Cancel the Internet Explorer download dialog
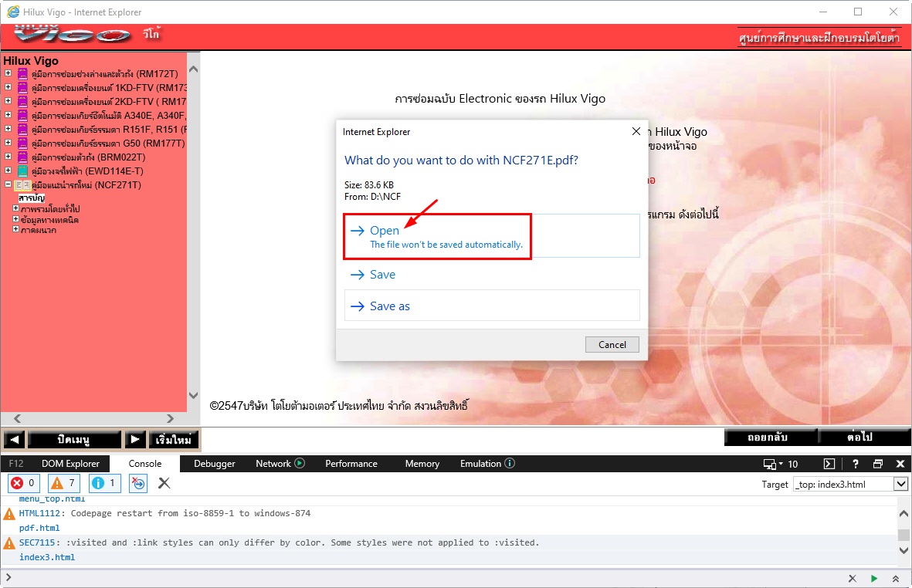 coord(612,345)
